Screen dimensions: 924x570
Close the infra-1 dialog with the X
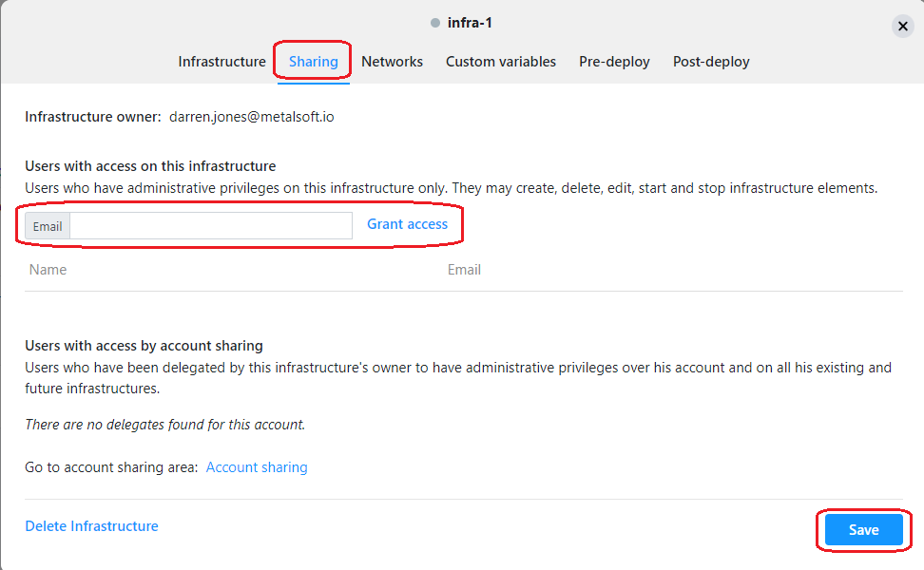point(902,26)
